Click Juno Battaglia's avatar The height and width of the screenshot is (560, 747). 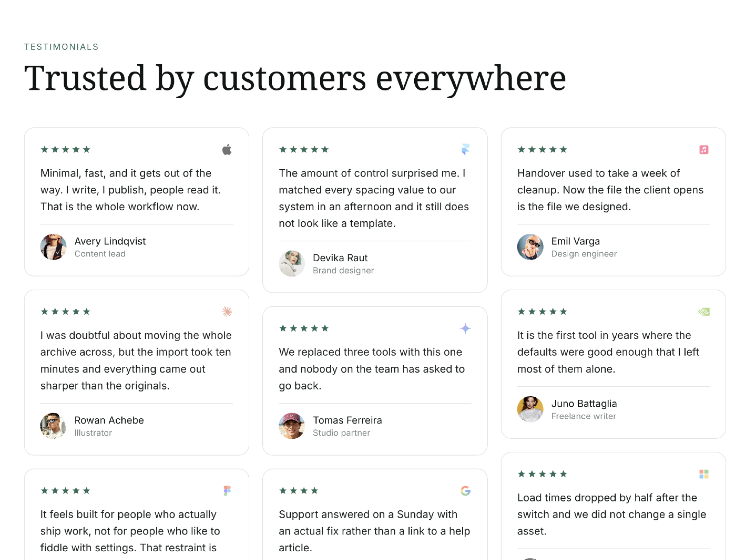click(530, 409)
